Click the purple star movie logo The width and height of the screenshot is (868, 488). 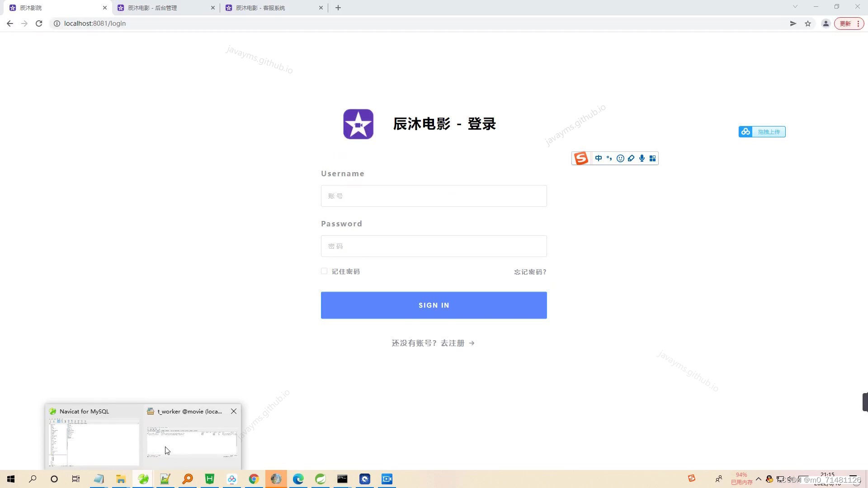tap(358, 124)
